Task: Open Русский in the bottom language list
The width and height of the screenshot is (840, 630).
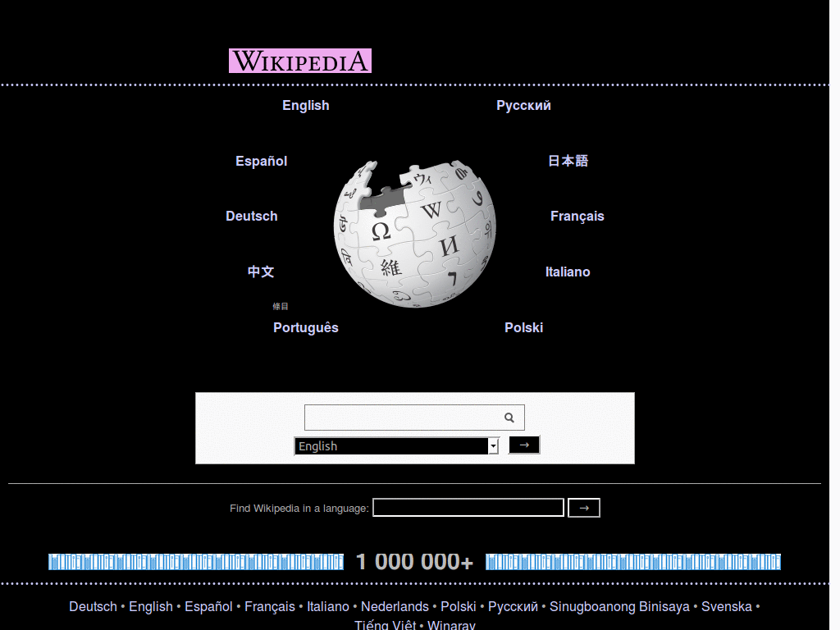Action: [514, 606]
